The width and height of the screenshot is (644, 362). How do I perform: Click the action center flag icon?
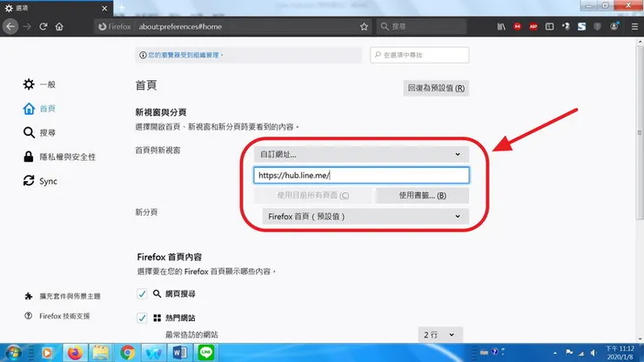point(569,352)
